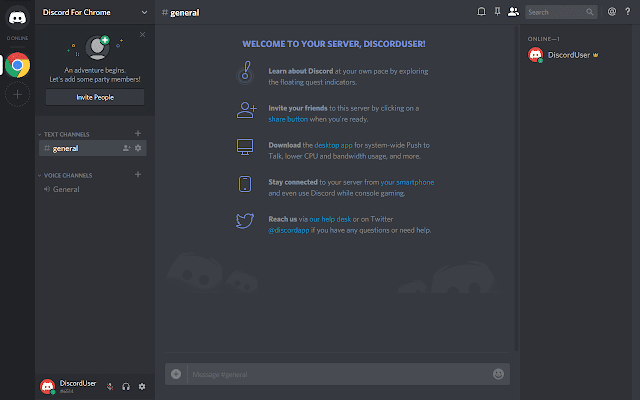640x400 pixels.
Task: Click the Twitter bird icon
Action: [x=245, y=221]
